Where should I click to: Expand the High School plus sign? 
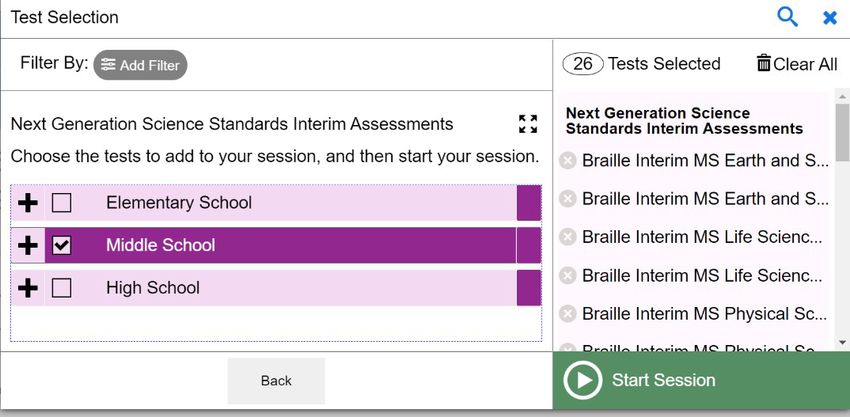point(28,288)
